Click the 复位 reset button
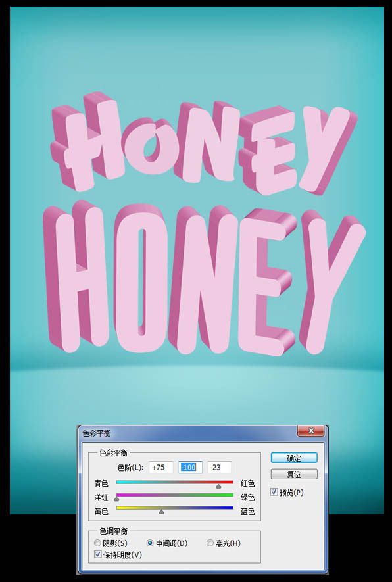The width and height of the screenshot is (392, 582). coord(294,474)
